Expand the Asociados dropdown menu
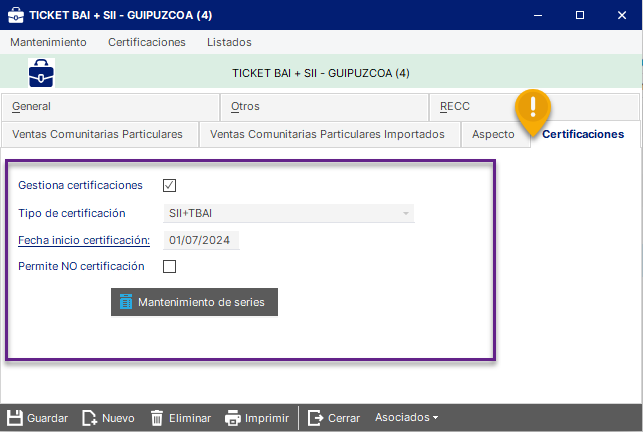Image resolution: width=643 pixels, height=432 pixels. pos(406,417)
